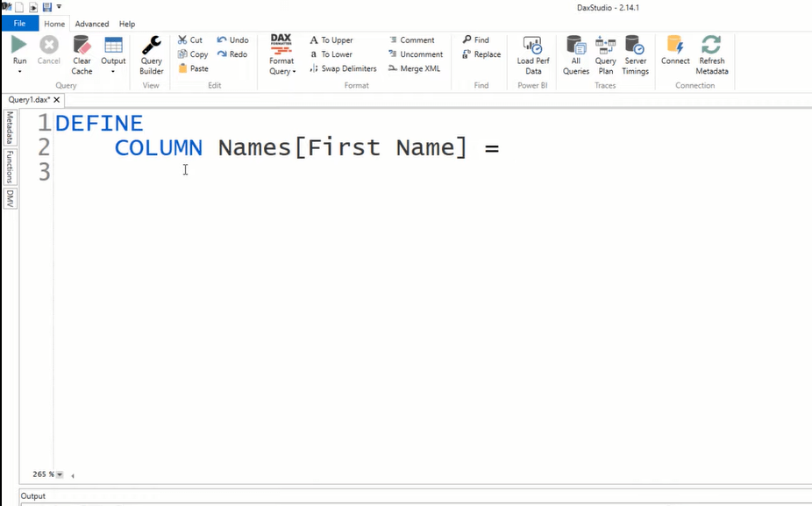
Task: Open the Functions side panel
Action: coord(10,167)
